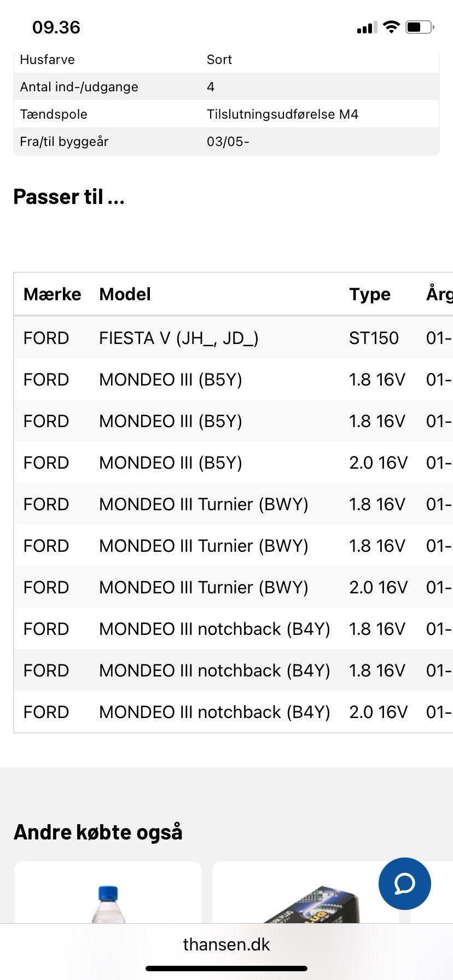Click the Mærke column header
Screen dimensions: 453x980
coord(52,294)
